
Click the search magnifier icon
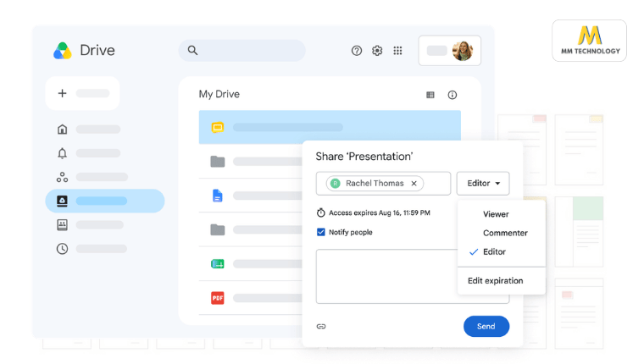coord(192,51)
